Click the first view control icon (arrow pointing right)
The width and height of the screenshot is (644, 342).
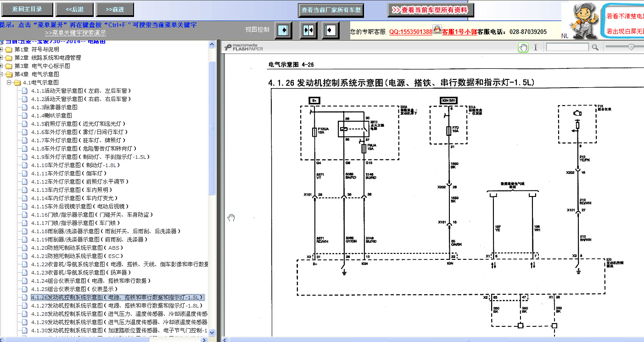coord(284,30)
